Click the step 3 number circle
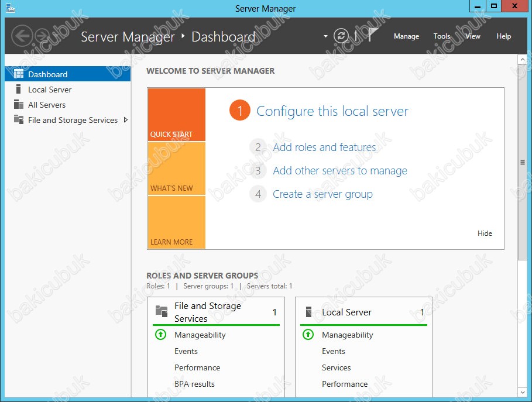This screenshot has height=402, width=532. [258, 171]
